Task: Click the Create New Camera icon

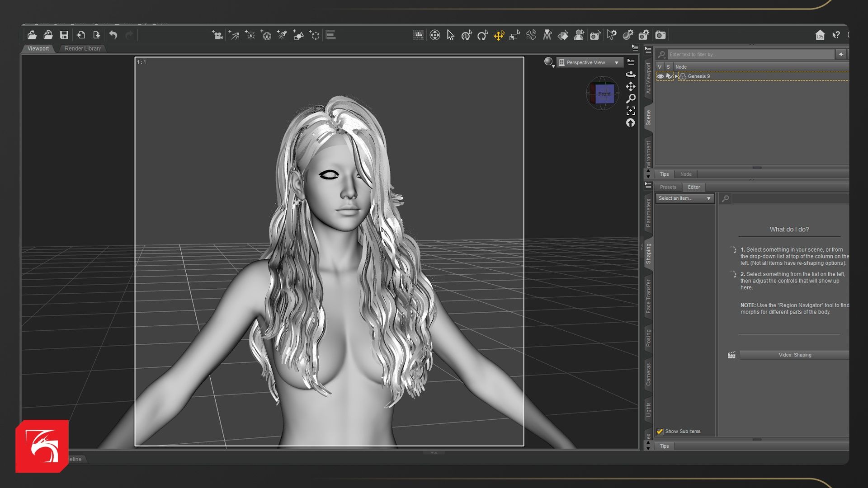Action: click(217, 35)
